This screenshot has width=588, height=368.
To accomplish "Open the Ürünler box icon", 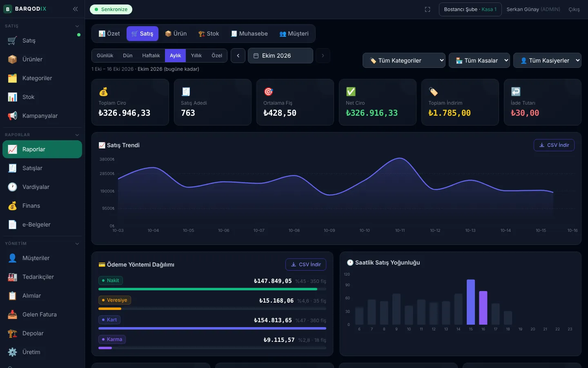I will [13, 59].
